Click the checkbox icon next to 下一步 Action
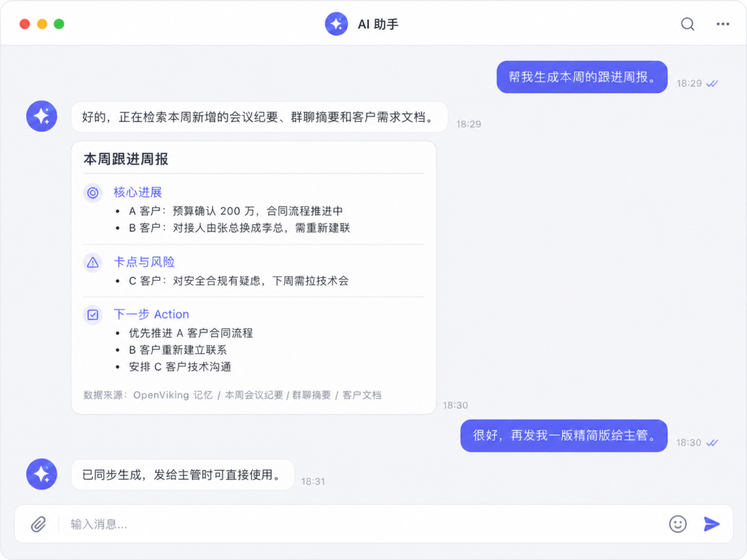This screenshot has height=560, width=747. pyautogui.click(x=93, y=315)
